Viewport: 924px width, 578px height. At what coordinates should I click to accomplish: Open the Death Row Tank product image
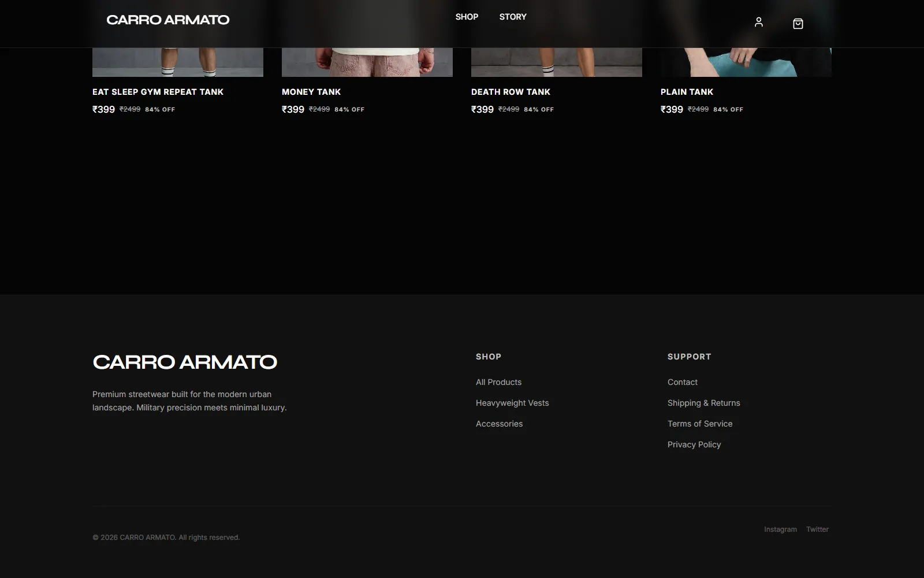[x=557, y=62]
